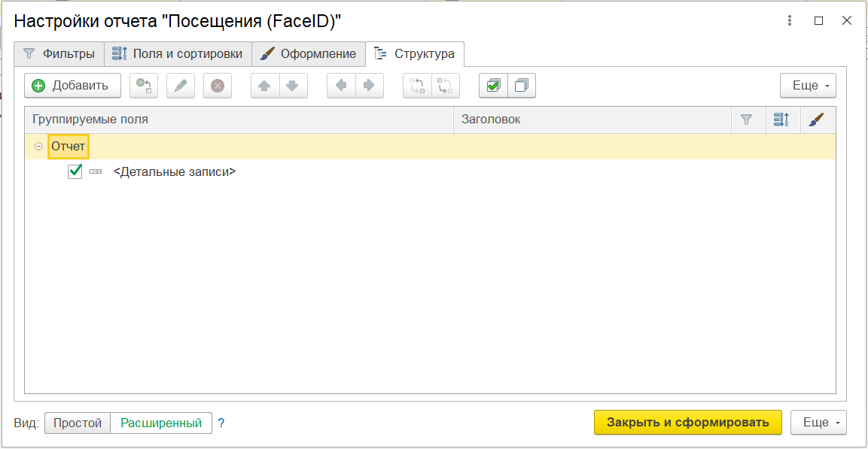Viewport: 868px width, 449px height.
Task: Open the Еще dropdown in the toolbar
Action: click(x=808, y=86)
